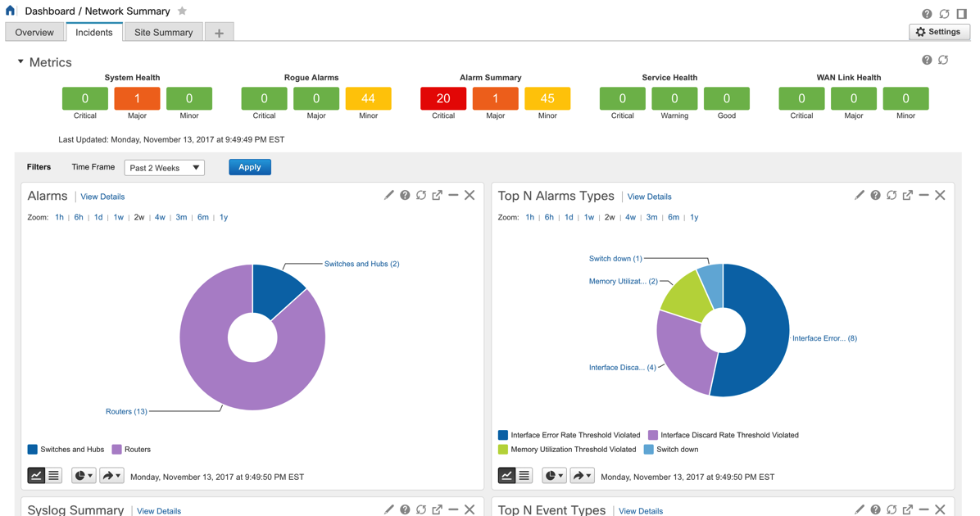
Task: Collapse the Metrics section
Action: pos(20,62)
